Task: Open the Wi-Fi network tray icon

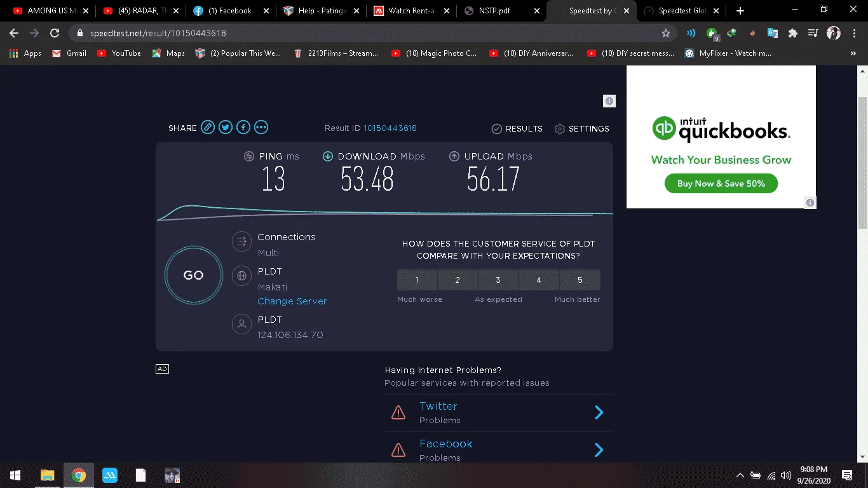Action: coord(771,475)
